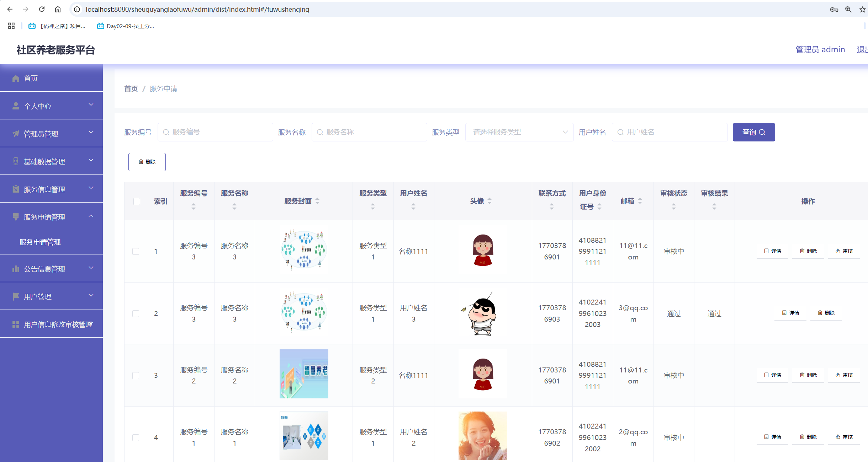Collapse the 服务申请管理 menu chevron
868x462 pixels.
(91, 216)
